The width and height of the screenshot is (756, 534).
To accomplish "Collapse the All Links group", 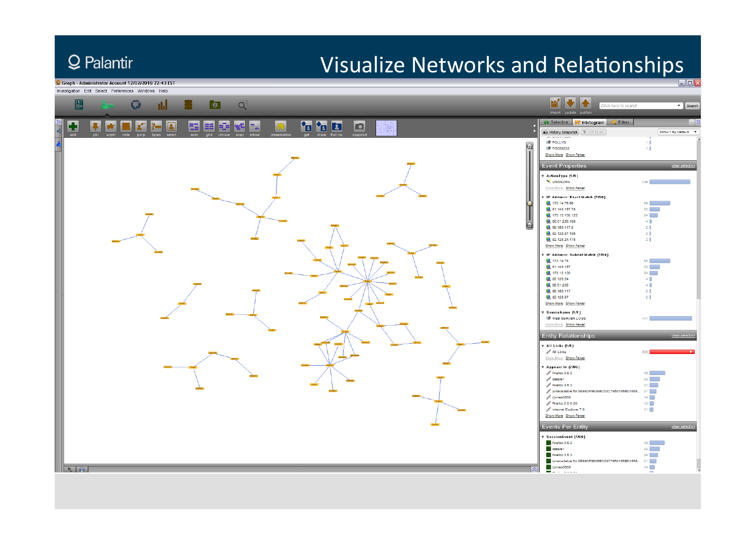I will pos(543,346).
